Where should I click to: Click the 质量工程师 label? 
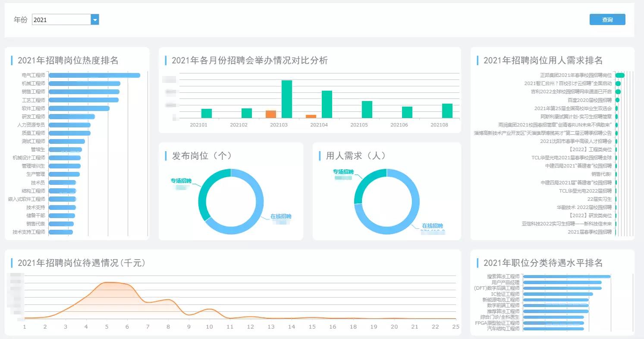click(33, 133)
